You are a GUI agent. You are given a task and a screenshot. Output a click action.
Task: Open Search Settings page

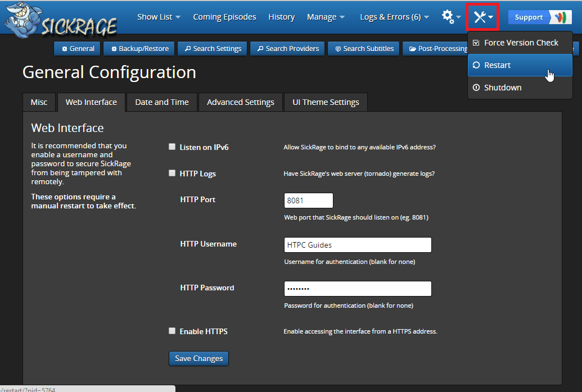pyautogui.click(x=213, y=49)
